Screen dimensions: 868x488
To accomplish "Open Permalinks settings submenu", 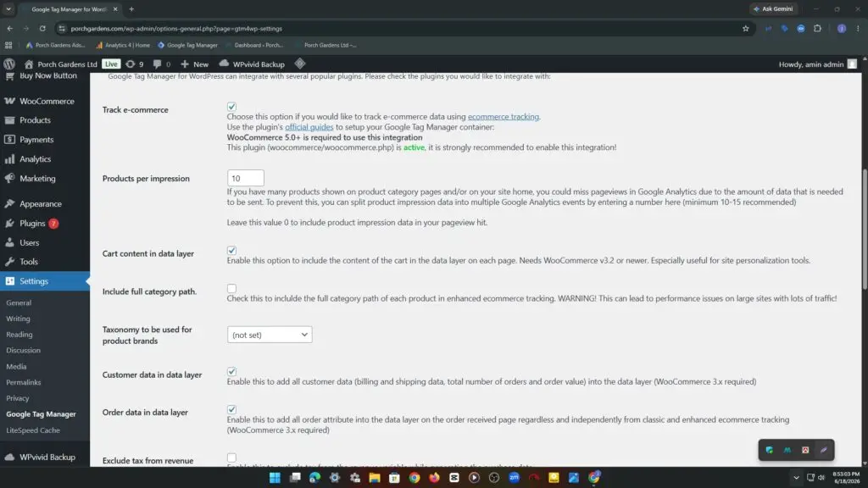I will tap(23, 382).
